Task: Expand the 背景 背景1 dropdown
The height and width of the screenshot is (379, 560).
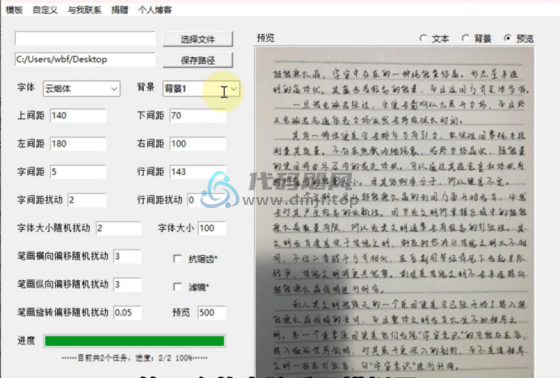Action: [x=201, y=89]
